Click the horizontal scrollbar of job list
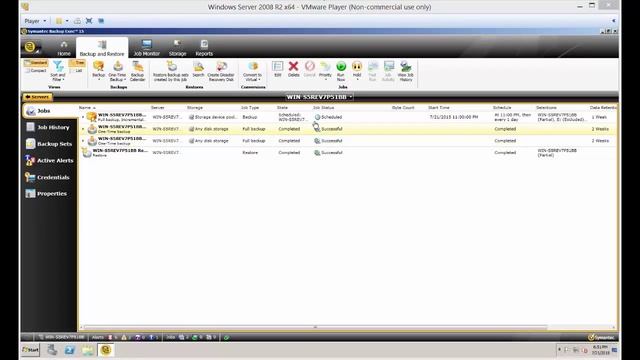The height and width of the screenshot is (360, 640). [315, 327]
